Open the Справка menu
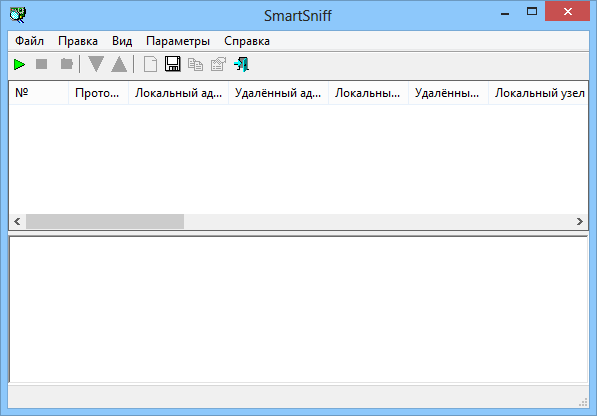This screenshot has height=416, width=597. pos(247,41)
